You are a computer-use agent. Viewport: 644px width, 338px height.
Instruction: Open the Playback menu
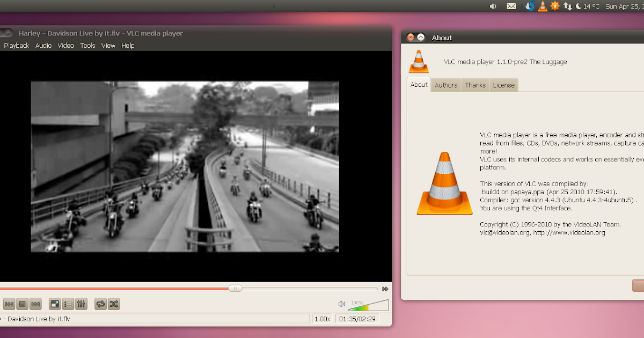(x=16, y=46)
